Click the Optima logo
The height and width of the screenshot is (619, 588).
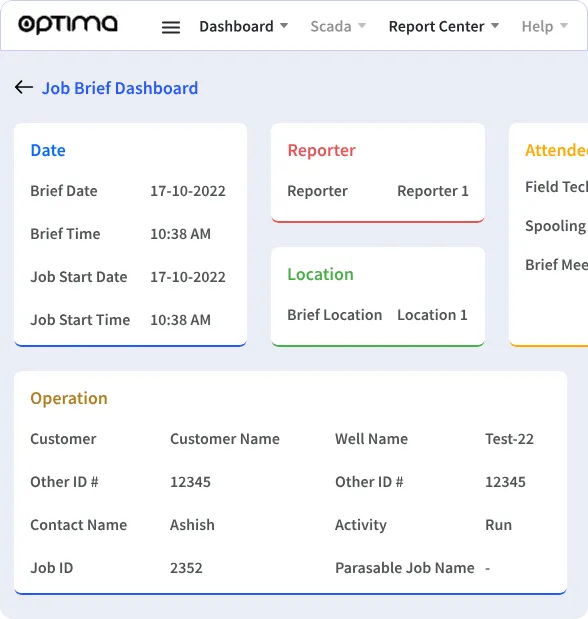point(68,25)
